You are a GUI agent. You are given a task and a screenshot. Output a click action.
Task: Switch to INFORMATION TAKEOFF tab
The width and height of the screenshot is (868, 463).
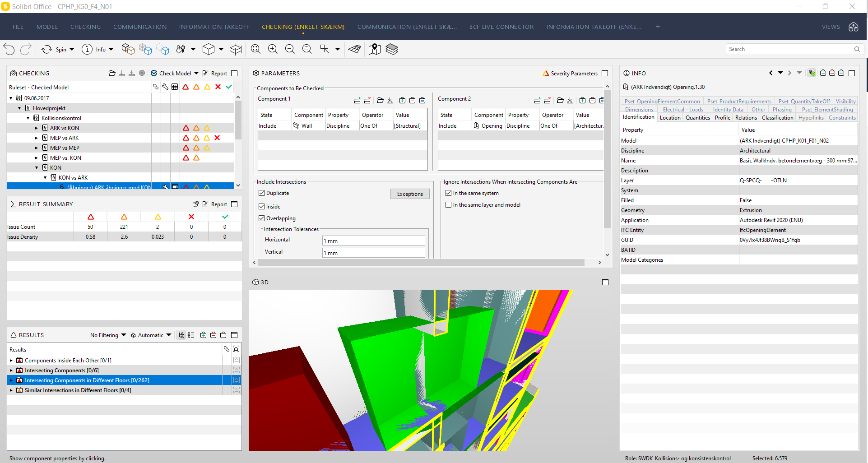pos(214,27)
